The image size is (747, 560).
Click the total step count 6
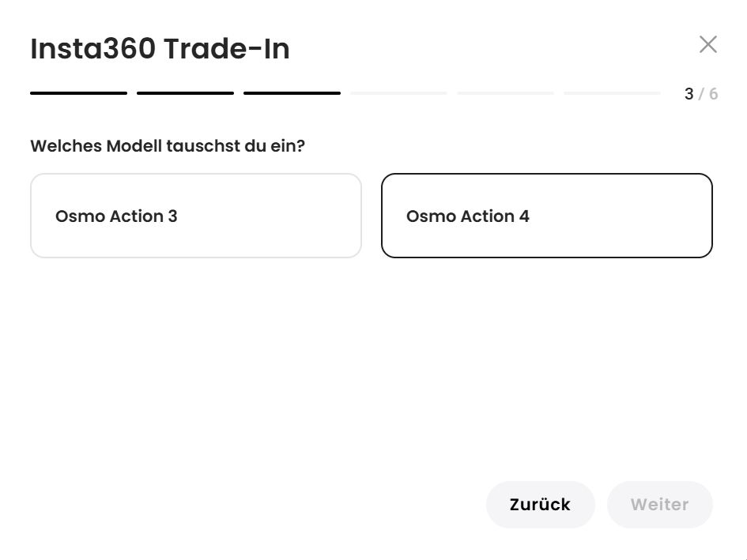click(x=713, y=94)
